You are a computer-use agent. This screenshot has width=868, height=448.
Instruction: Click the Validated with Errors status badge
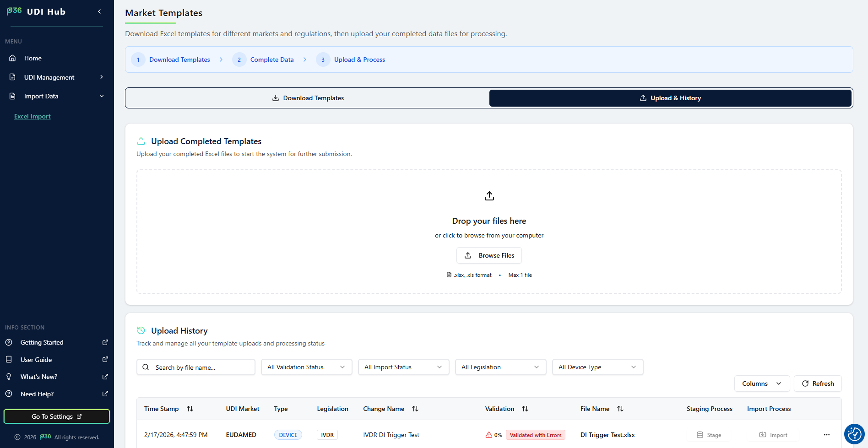tap(536, 435)
